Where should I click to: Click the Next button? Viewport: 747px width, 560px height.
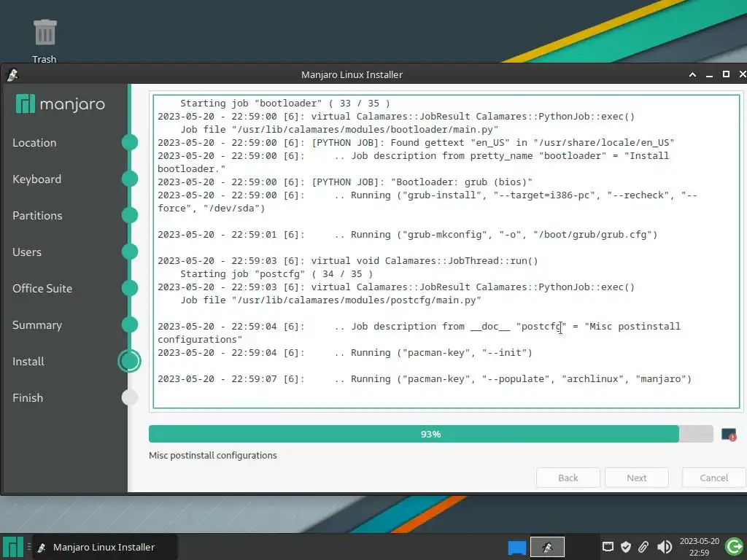[x=636, y=478]
